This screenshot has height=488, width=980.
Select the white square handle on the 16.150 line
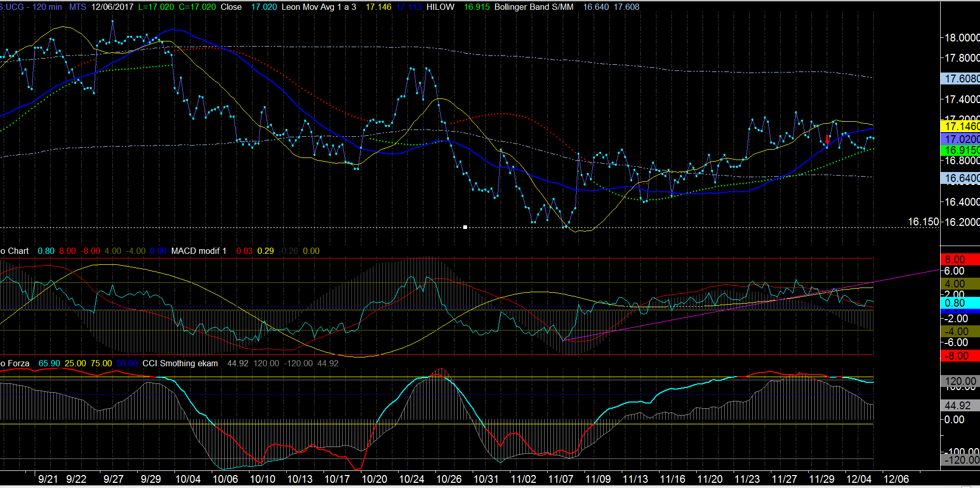[465, 227]
